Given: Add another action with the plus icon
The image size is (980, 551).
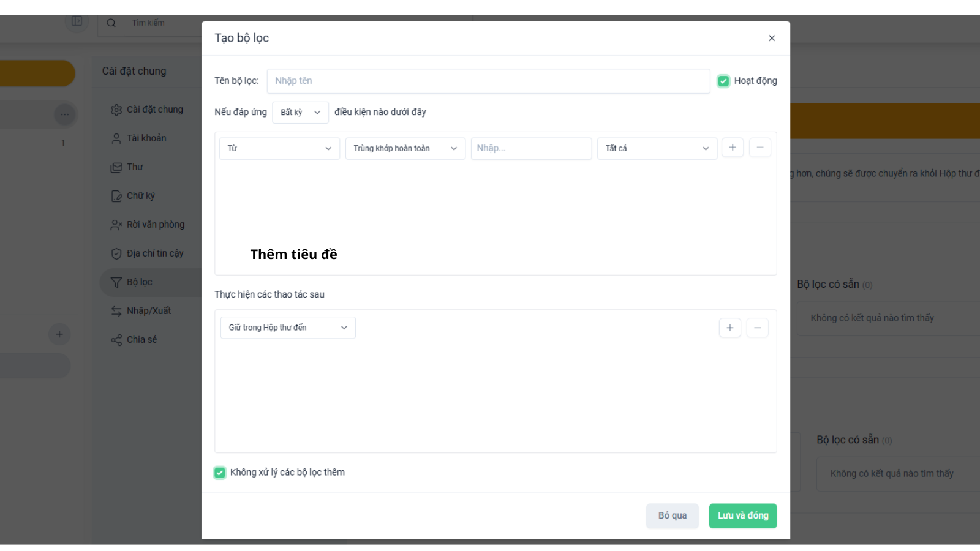Looking at the screenshot, I should [730, 328].
